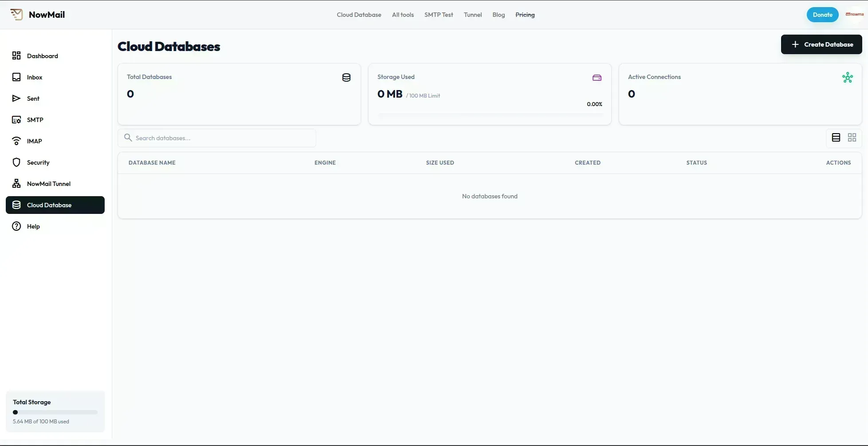Click the Total Storage usage bar
Screen dimensions: 868x446
pyautogui.click(x=55, y=412)
